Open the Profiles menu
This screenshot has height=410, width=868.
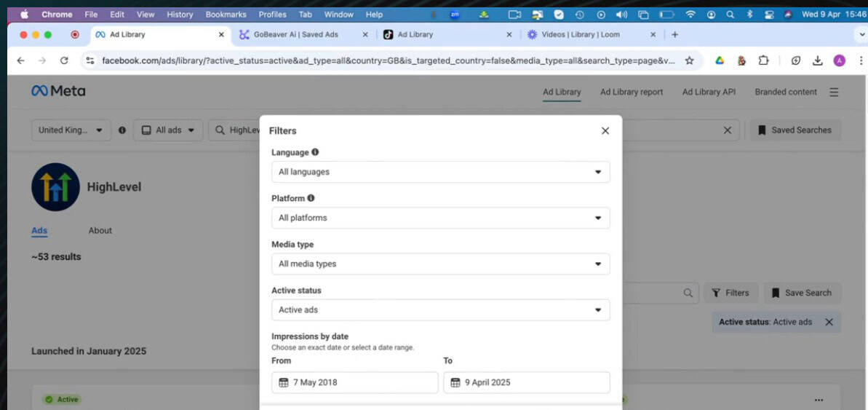[272, 15]
